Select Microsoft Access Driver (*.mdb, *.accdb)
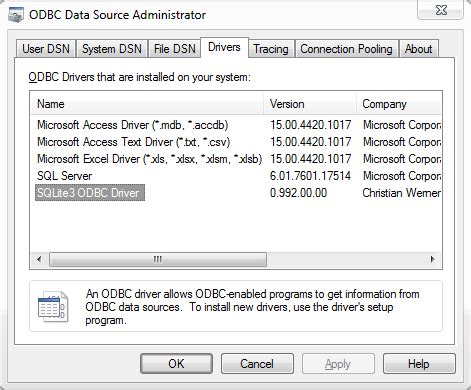 (x=133, y=125)
